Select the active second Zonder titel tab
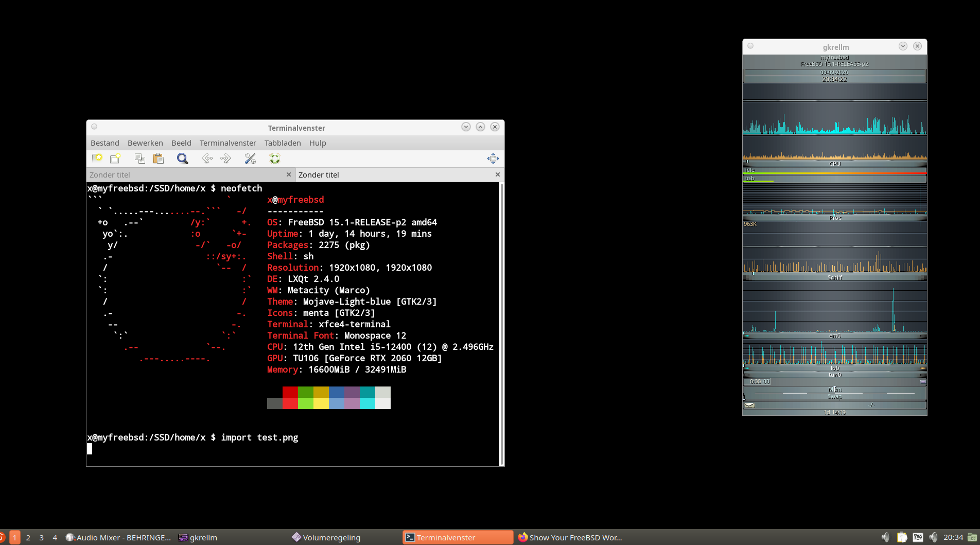The width and height of the screenshot is (980, 545). pos(399,175)
